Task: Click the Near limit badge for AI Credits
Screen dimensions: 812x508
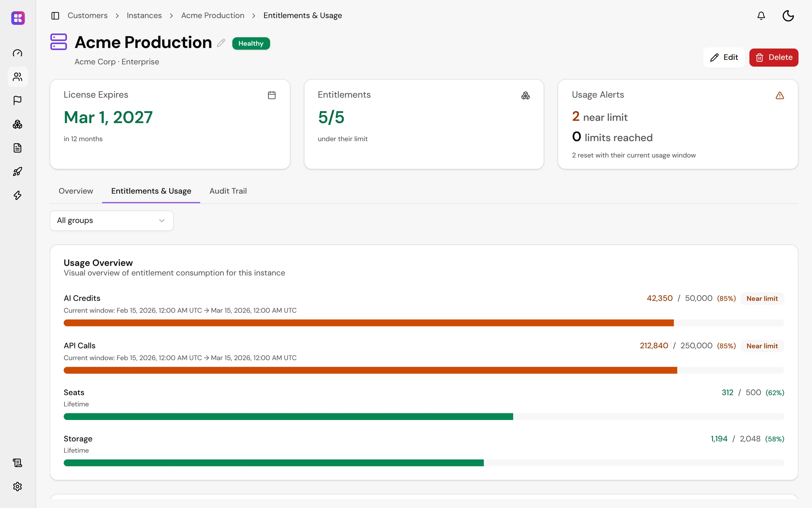Action: click(762, 298)
